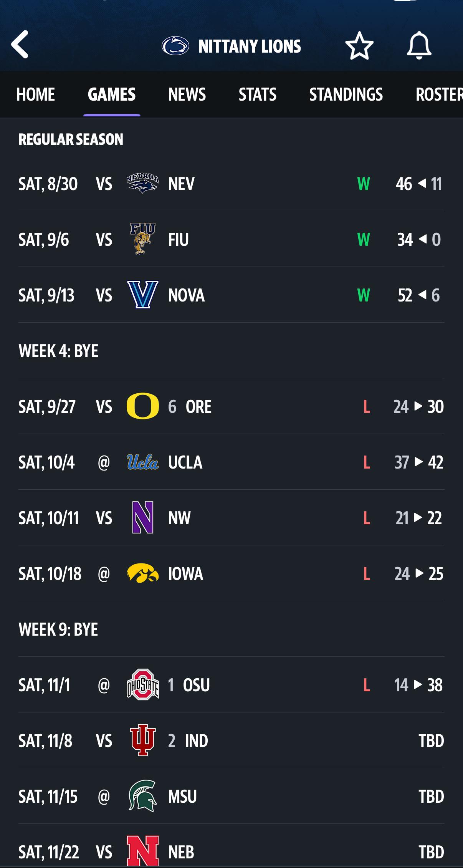The width and height of the screenshot is (463, 868).
Task: Open the NEWS tab
Action: (187, 94)
